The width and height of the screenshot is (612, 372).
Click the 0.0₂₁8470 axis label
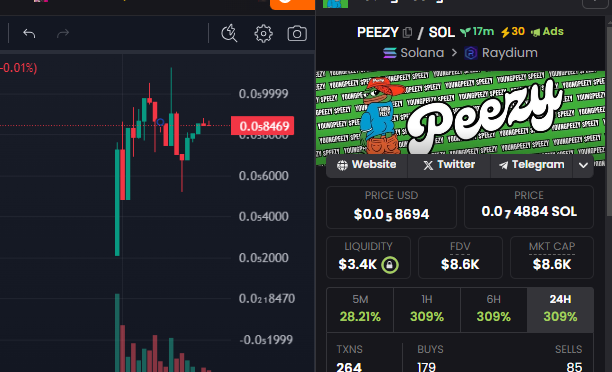pyautogui.click(x=267, y=299)
